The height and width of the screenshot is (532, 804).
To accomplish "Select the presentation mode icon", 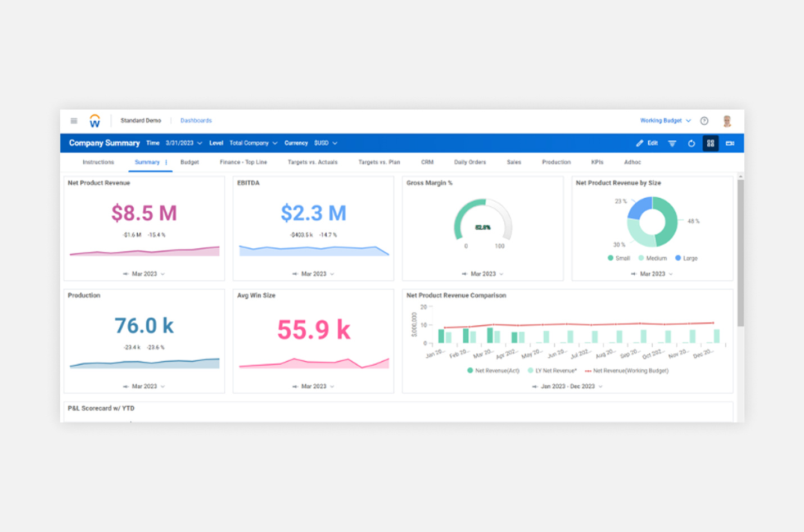I will 730,143.
